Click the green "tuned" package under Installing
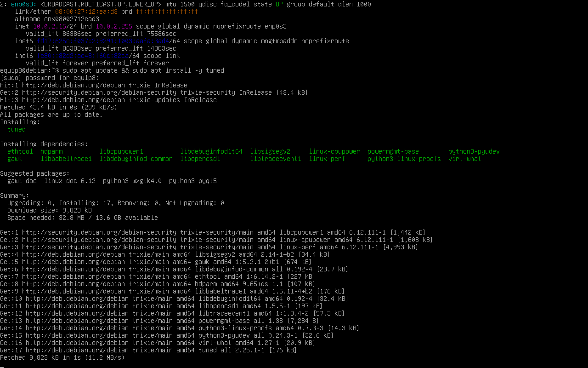The height and width of the screenshot is (368, 588). 17,129
